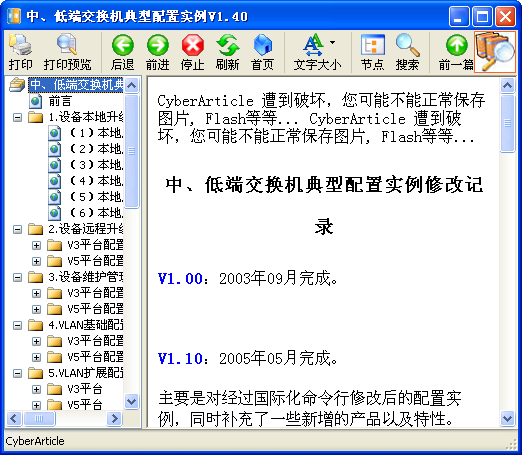This screenshot has height=455, width=522.
Task: Click the Print (打印) toolbar icon
Action: click(21, 53)
